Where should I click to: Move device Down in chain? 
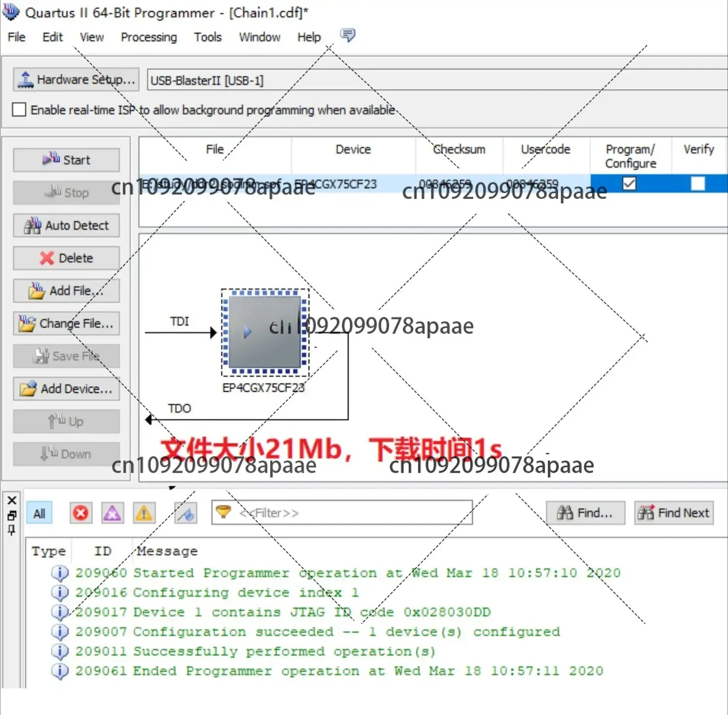(x=66, y=454)
